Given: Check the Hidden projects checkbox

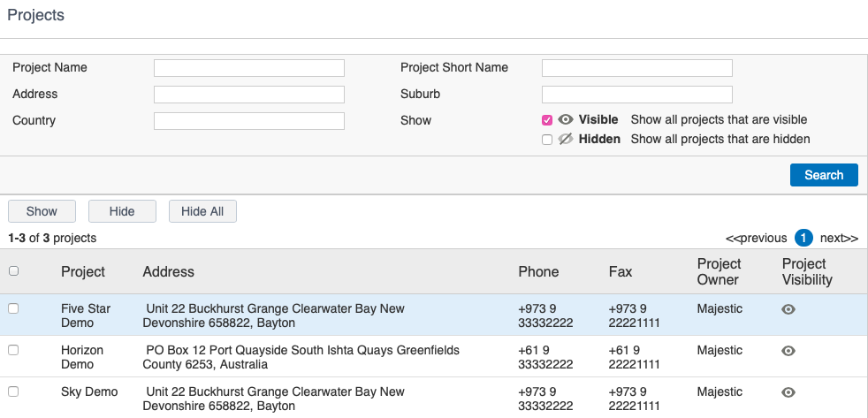Looking at the screenshot, I should tap(547, 140).
